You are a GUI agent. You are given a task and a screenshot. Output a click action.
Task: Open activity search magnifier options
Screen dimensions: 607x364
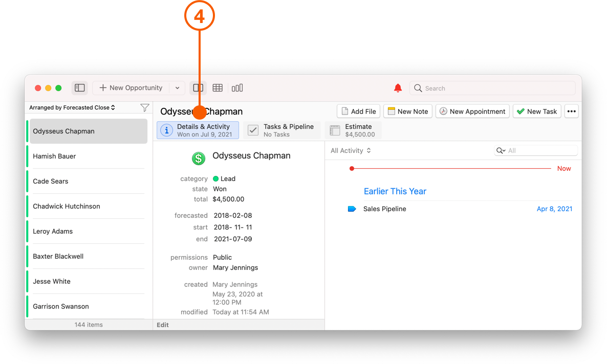(x=501, y=150)
